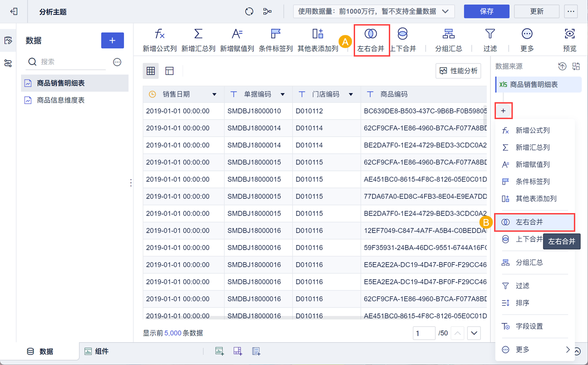This screenshot has width=588, height=365.
Task: Open the 门店编码 column dropdown arrow
Action: (x=351, y=94)
